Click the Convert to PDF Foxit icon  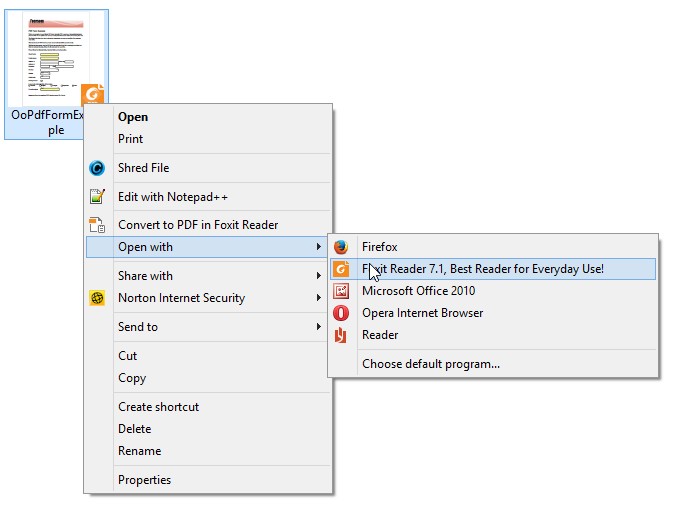pos(97,225)
